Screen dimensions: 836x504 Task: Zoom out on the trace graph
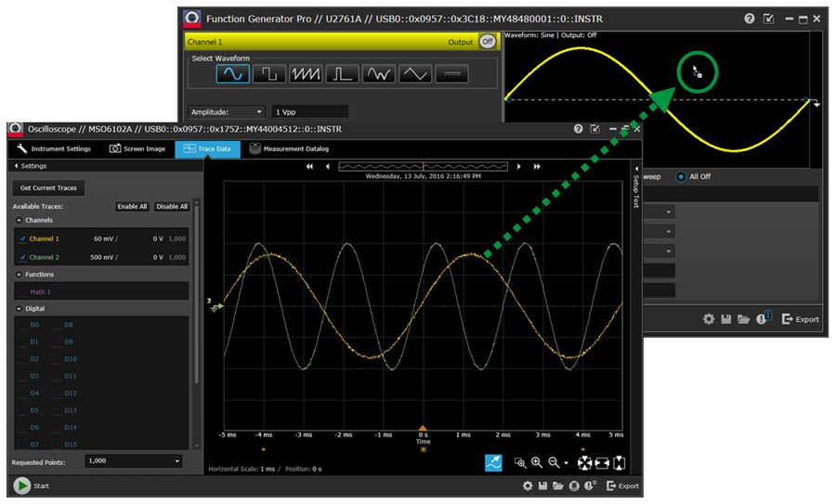pyautogui.click(x=554, y=462)
